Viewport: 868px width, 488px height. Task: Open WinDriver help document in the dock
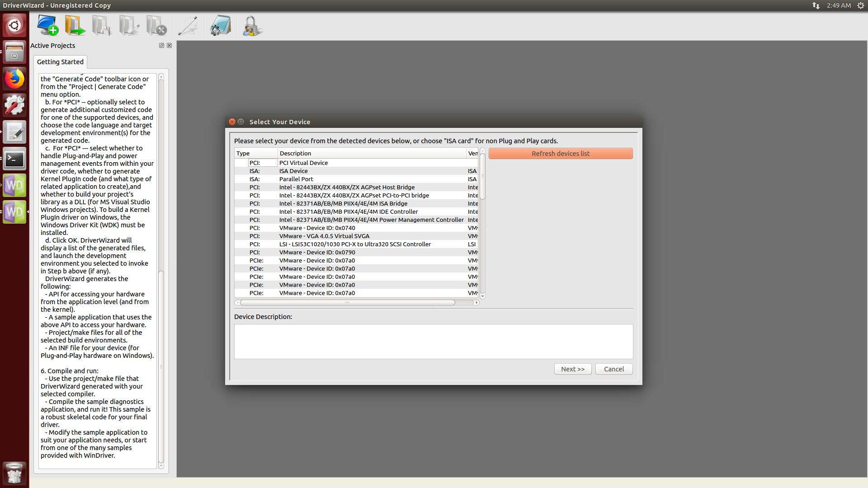click(x=14, y=185)
